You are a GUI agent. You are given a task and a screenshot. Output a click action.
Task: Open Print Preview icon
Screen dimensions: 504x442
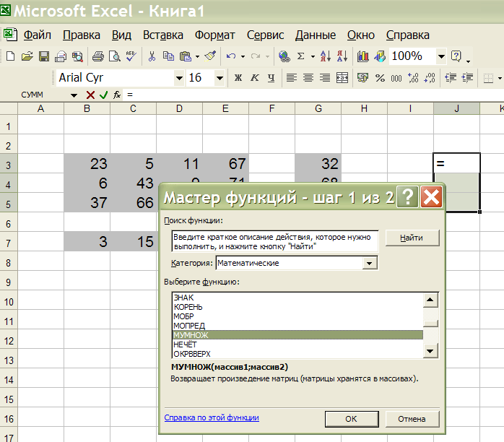[x=114, y=56]
